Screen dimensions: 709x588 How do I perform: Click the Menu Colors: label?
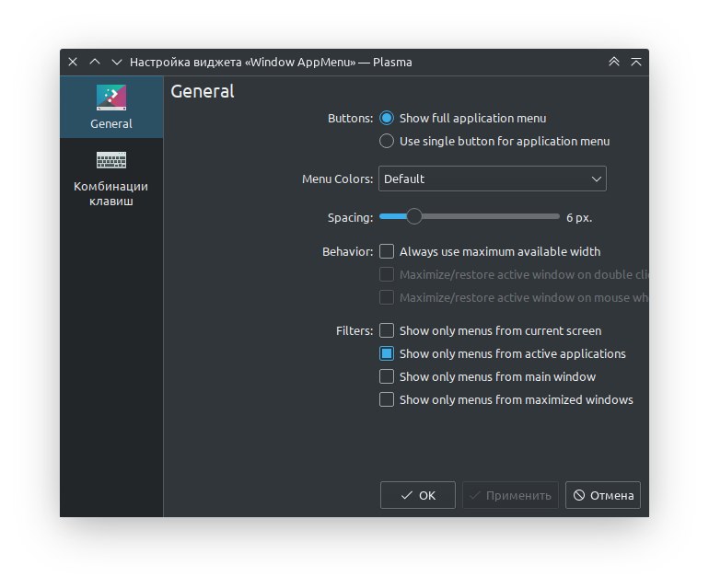[x=337, y=179]
